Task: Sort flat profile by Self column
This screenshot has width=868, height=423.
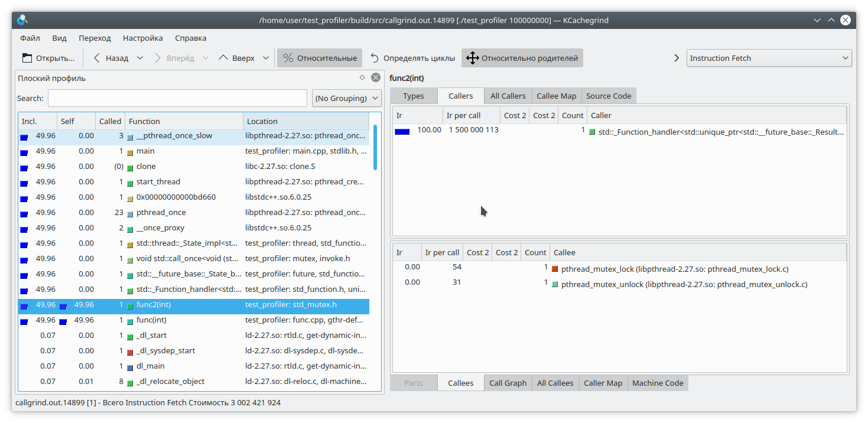Action: click(x=76, y=121)
